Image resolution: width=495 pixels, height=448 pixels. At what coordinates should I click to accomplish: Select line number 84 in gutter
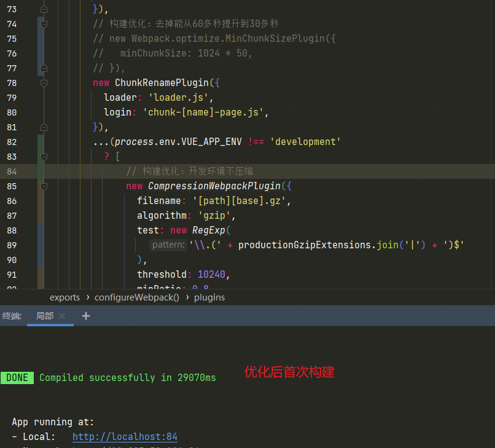coord(12,171)
